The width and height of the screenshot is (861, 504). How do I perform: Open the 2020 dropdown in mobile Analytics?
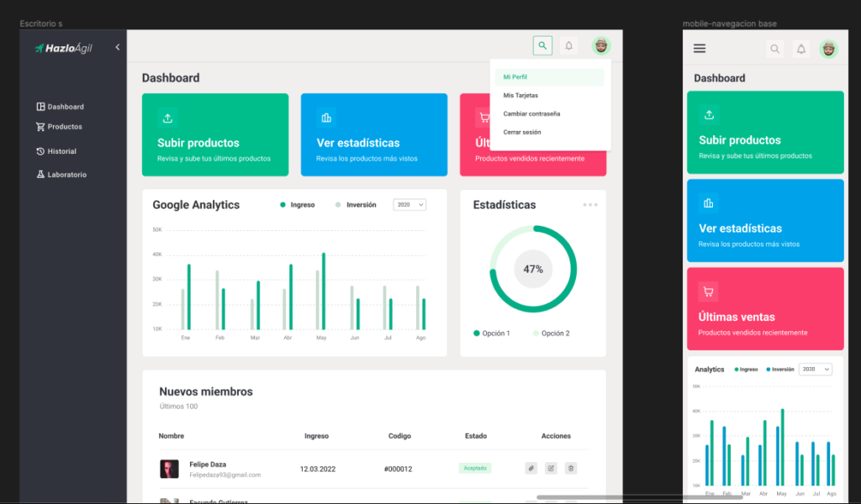pos(815,369)
